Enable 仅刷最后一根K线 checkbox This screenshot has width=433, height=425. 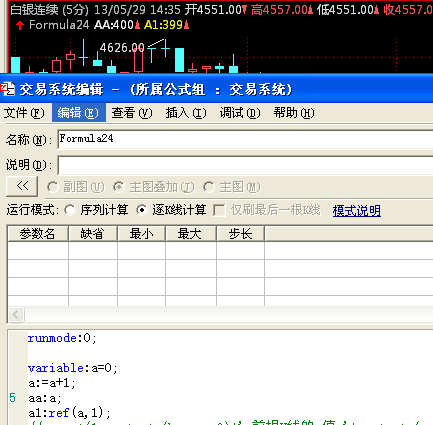[219, 211]
